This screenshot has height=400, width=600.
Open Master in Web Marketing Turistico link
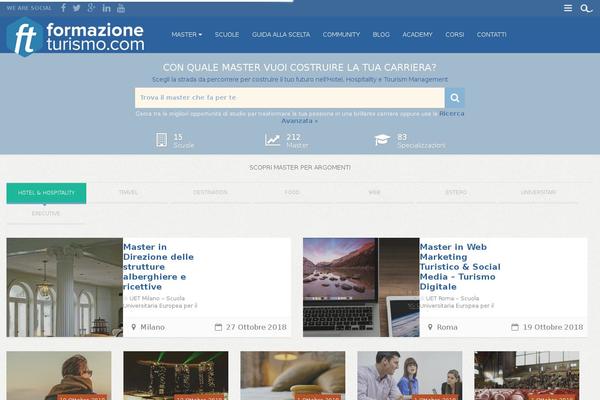460,267
